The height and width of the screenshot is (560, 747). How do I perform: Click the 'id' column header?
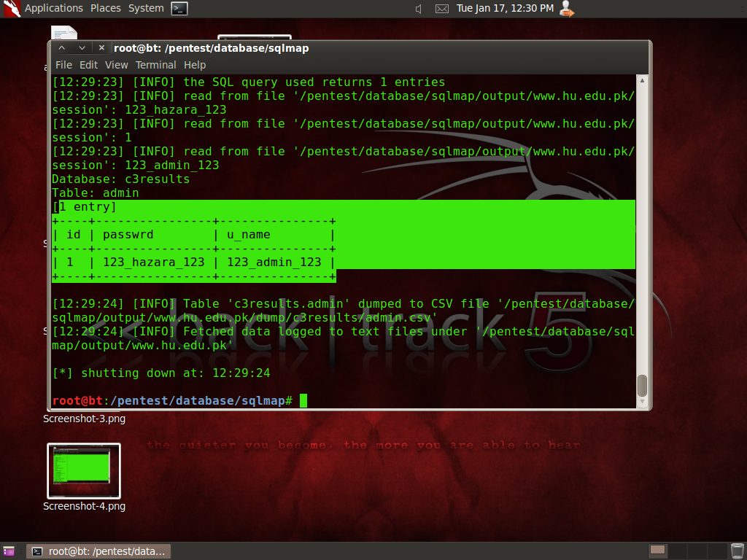pos(74,234)
